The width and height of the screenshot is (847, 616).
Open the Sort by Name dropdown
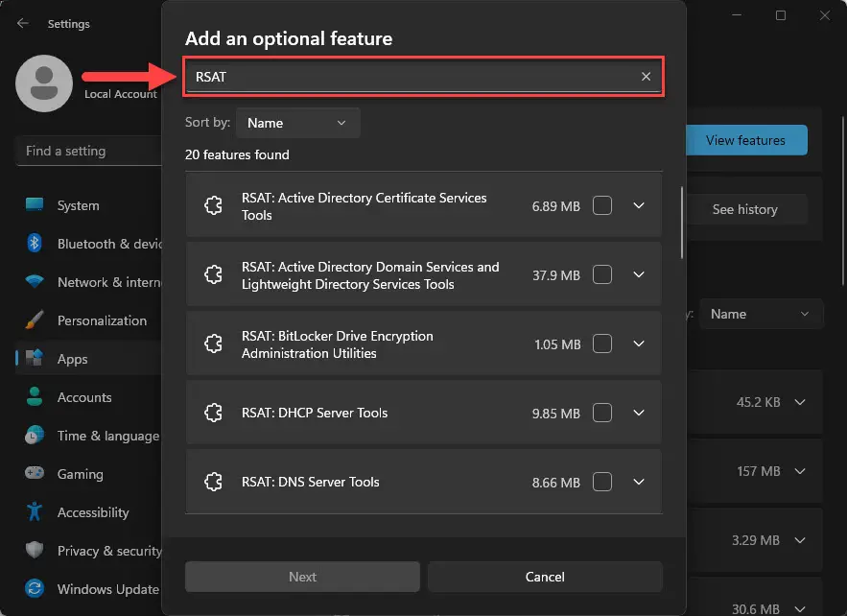coord(297,123)
